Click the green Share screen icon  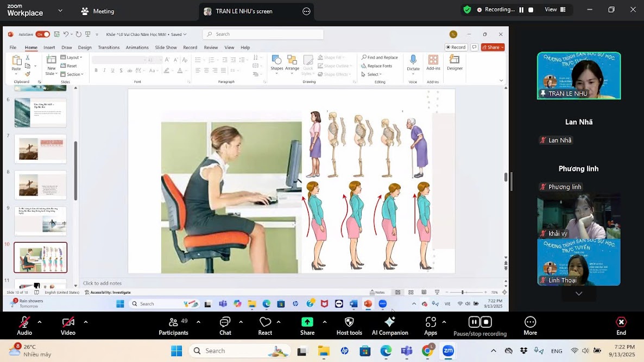coord(307,322)
